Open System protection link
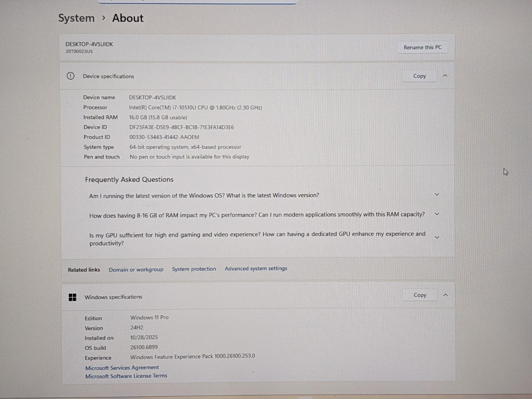 (194, 269)
